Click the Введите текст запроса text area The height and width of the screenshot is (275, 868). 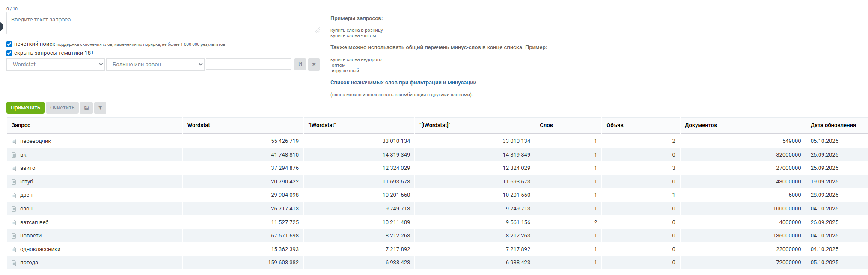163,23
